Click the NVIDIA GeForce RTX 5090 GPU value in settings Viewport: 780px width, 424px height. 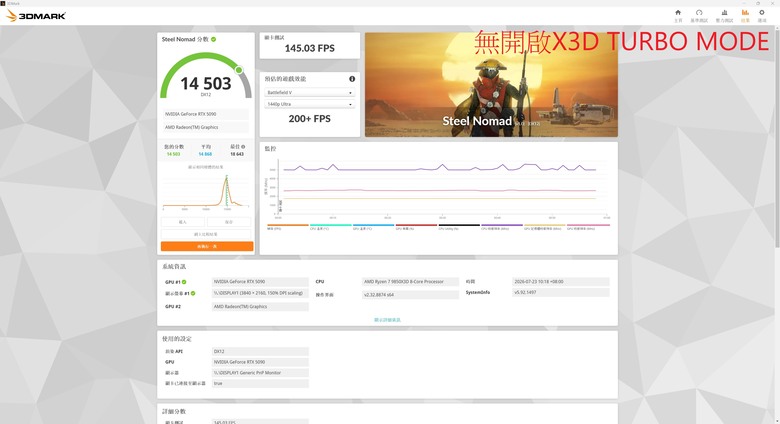pos(260,362)
